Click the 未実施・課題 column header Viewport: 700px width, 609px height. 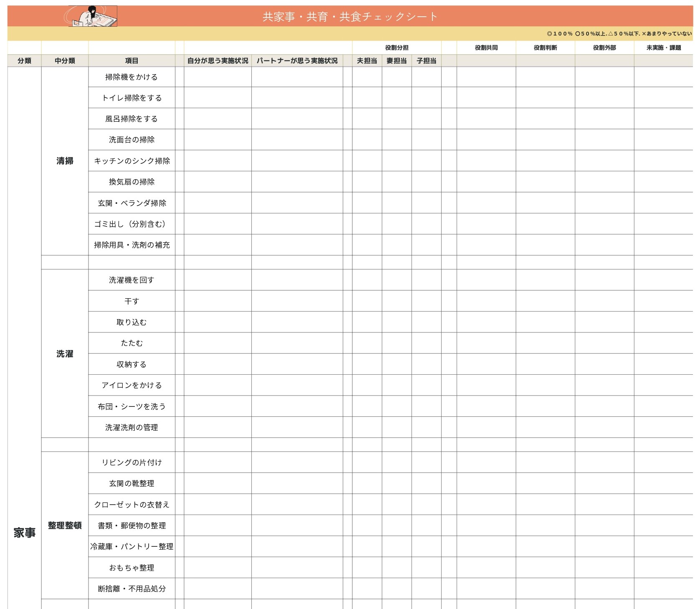[x=663, y=48]
